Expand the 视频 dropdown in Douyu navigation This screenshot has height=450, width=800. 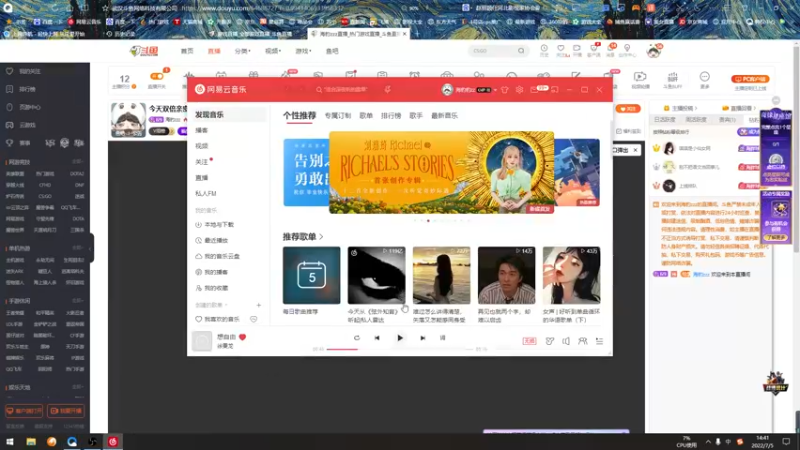tap(273, 51)
